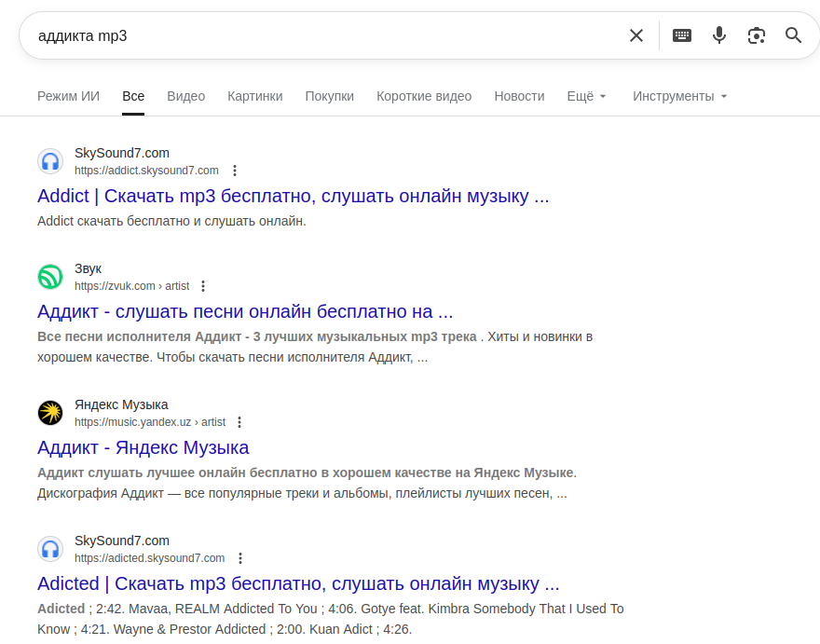This screenshot has width=820, height=644.
Task: Expand the Ещё more filters dropdown
Action: pyautogui.click(x=586, y=96)
